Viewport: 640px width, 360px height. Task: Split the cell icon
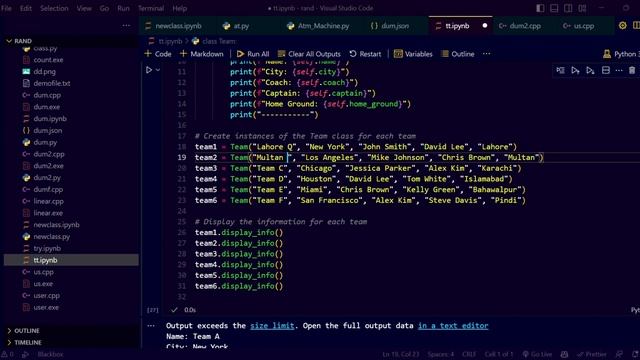tap(606, 71)
